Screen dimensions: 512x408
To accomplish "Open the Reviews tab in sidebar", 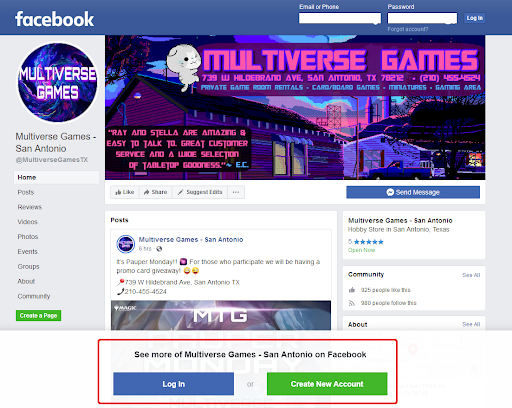I will (30, 207).
